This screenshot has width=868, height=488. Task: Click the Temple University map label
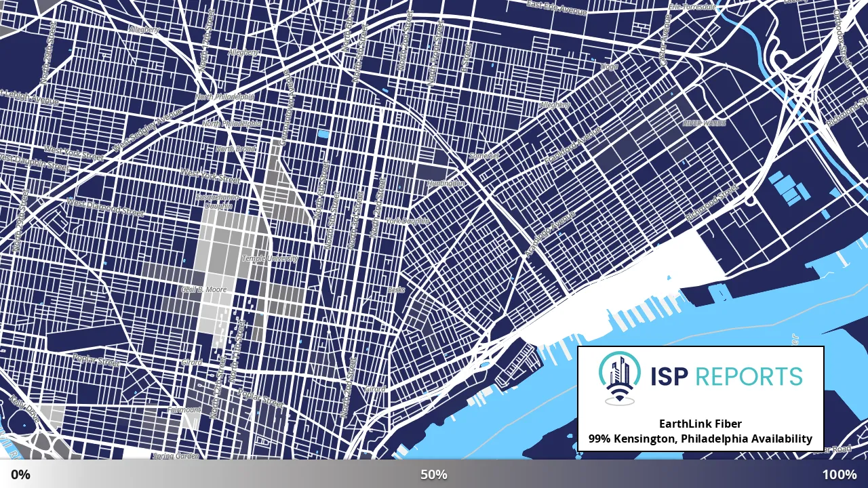(x=270, y=258)
